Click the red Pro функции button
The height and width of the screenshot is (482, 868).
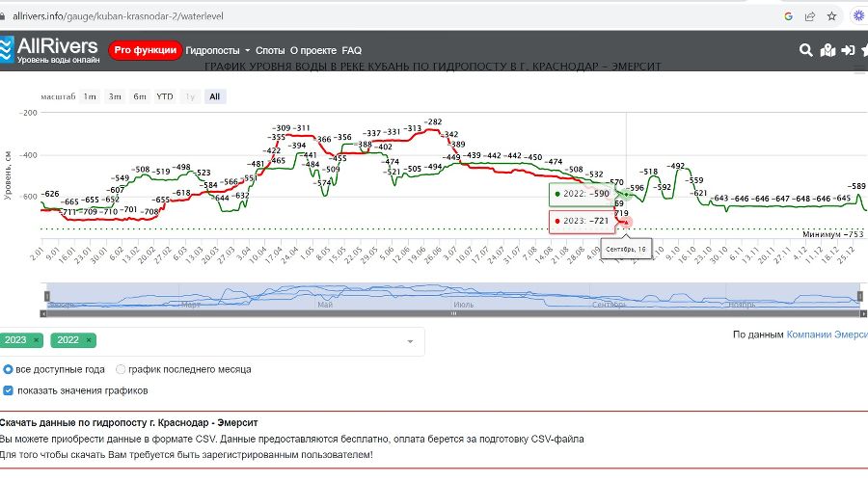145,50
